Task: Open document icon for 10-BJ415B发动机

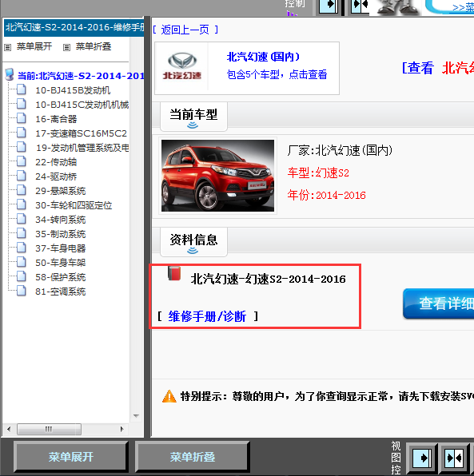Action: click(x=22, y=90)
